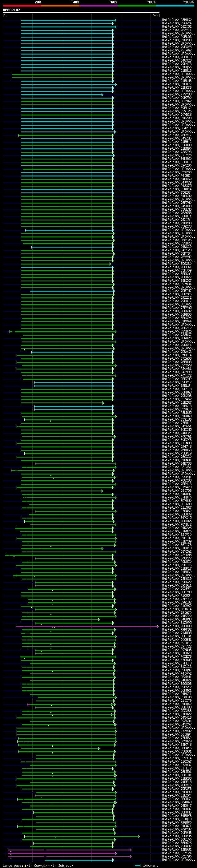Open hit UniRef100_P27124
Screen dimensions: 197x868
(x=177, y=853)
